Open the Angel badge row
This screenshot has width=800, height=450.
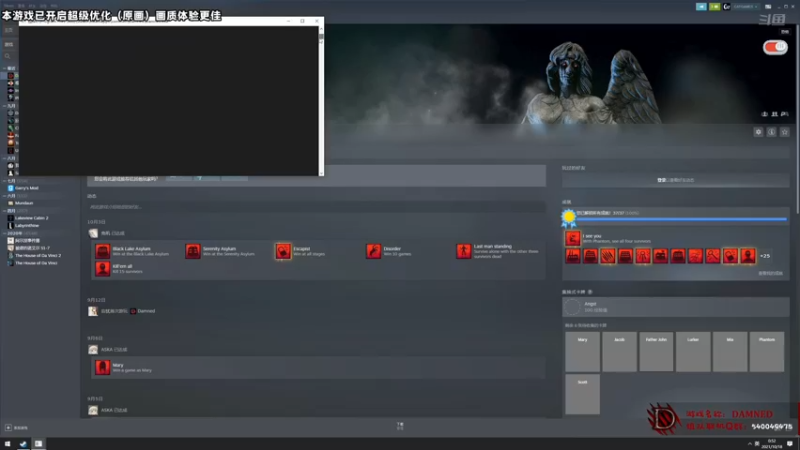click(x=676, y=307)
